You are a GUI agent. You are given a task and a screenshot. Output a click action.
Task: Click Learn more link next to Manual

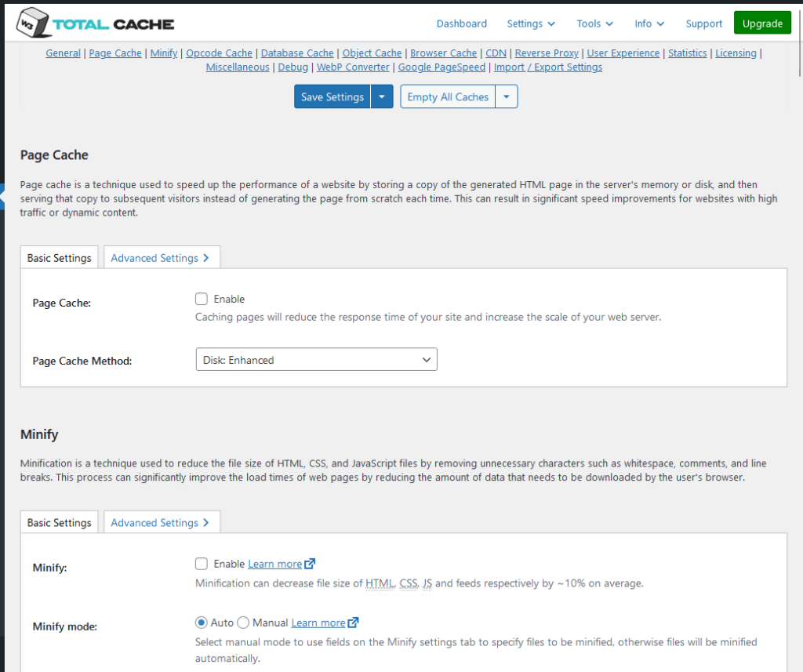click(318, 623)
